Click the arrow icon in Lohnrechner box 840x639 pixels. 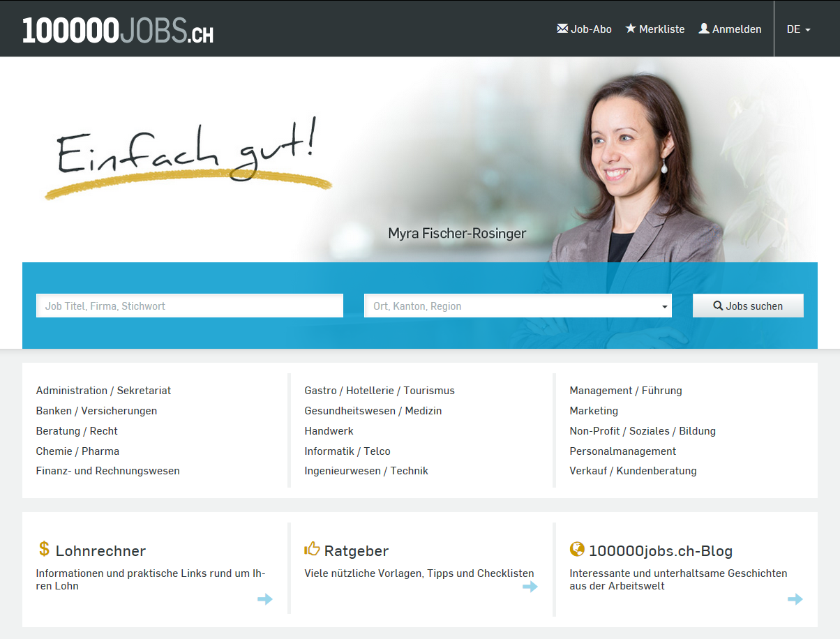265,599
